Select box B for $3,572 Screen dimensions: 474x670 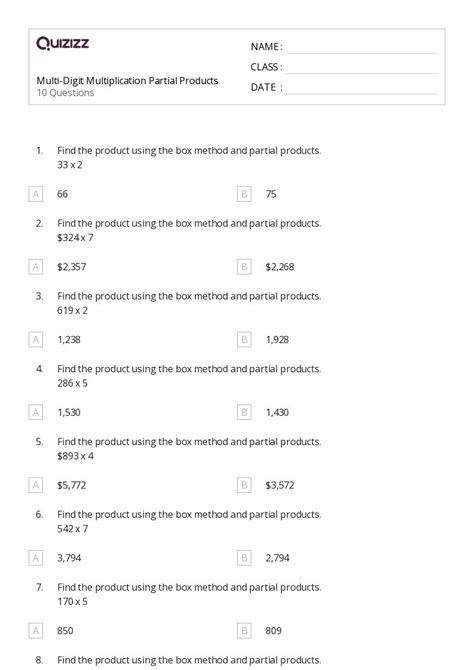pyautogui.click(x=244, y=485)
